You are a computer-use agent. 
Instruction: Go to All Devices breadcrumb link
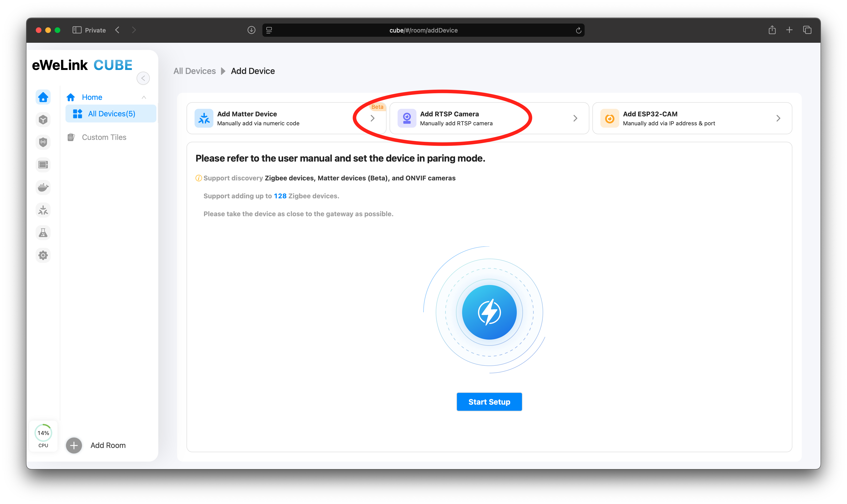(194, 71)
